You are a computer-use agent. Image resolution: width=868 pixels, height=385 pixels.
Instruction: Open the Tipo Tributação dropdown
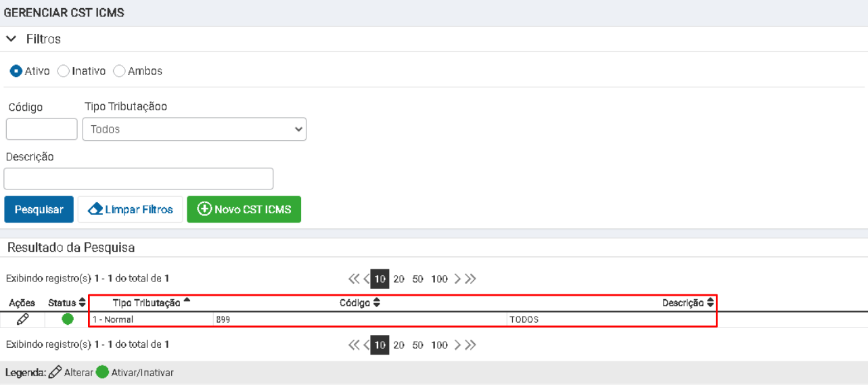[x=194, y=129]
